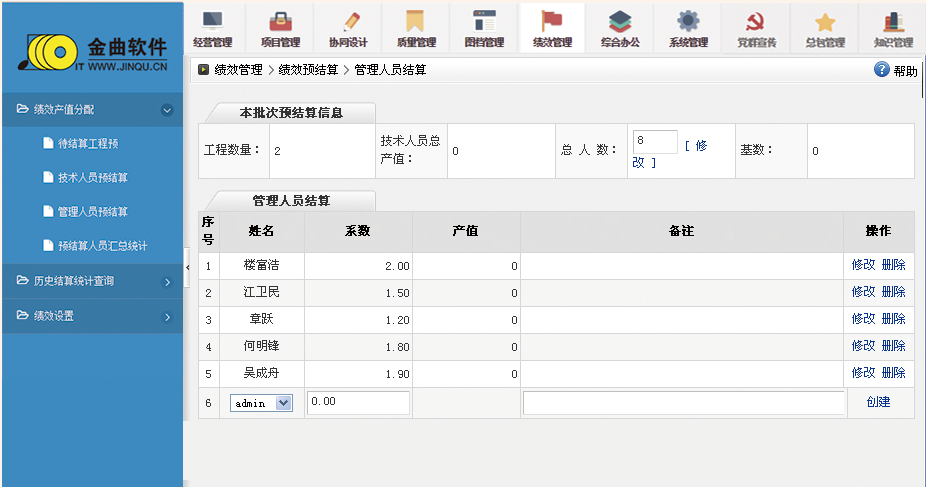Select the 图档管理 document icon
The width and height of the screenshot is (926, 487).
(484, 22)
